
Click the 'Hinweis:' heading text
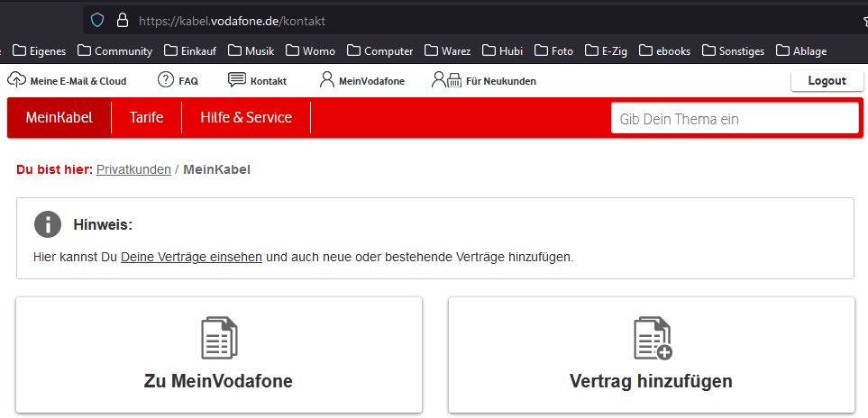[x=103, y=225]
